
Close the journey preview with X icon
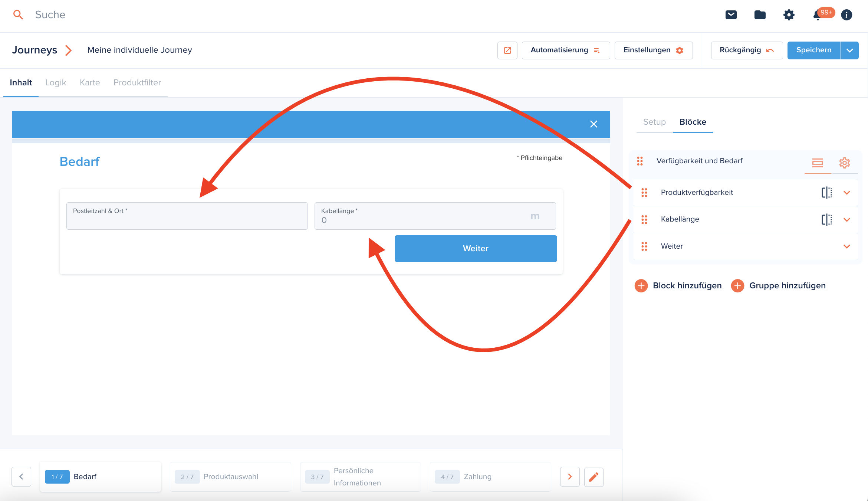click(x=594, y=124)
